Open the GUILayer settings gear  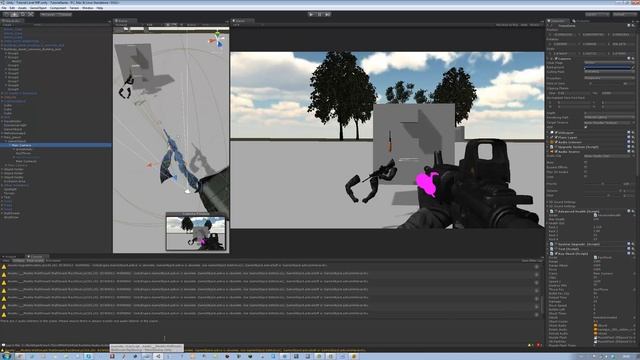pyautogui.click(x=633, y=133)
